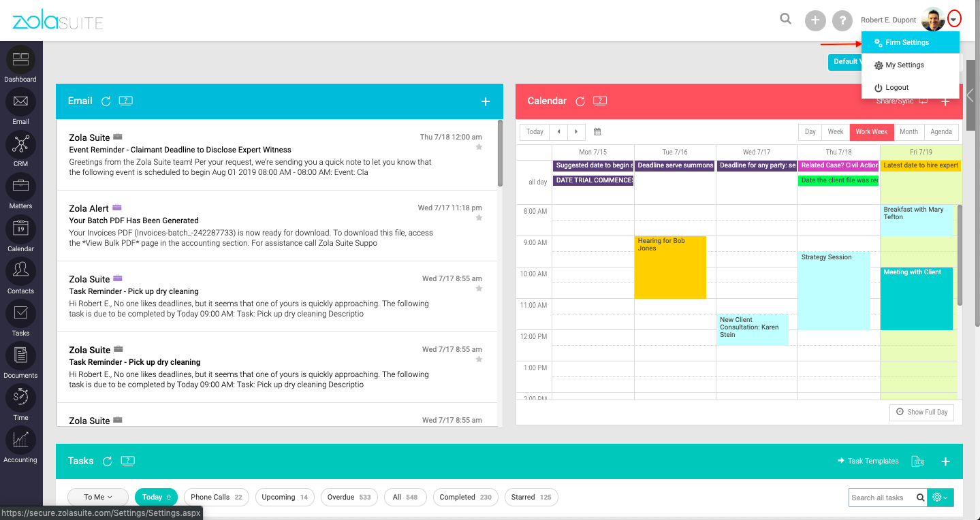Open Meeting with Client event
Image resolution: width=980 pixels, height=520 pixels.
[916, 299]
